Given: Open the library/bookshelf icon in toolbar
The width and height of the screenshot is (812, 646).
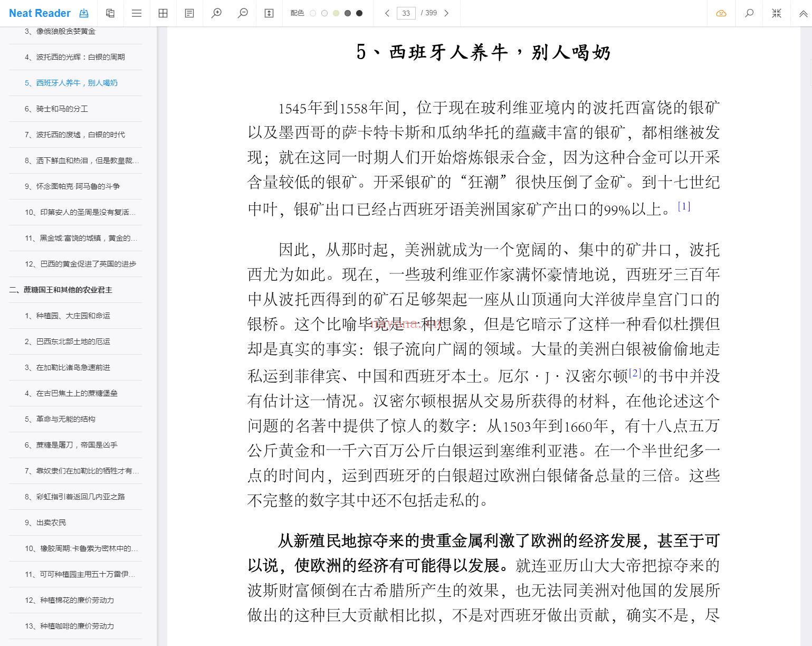Looking at the screenshot, I should [110, 13].
